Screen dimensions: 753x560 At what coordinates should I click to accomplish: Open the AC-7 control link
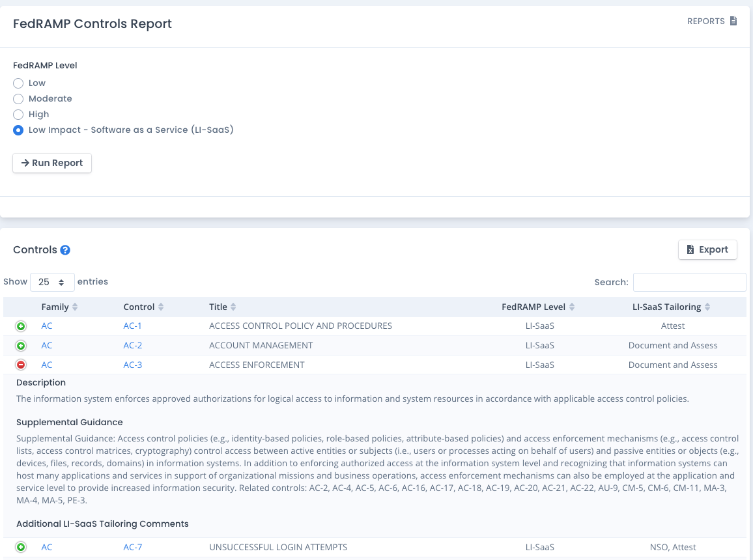point(132,547)
